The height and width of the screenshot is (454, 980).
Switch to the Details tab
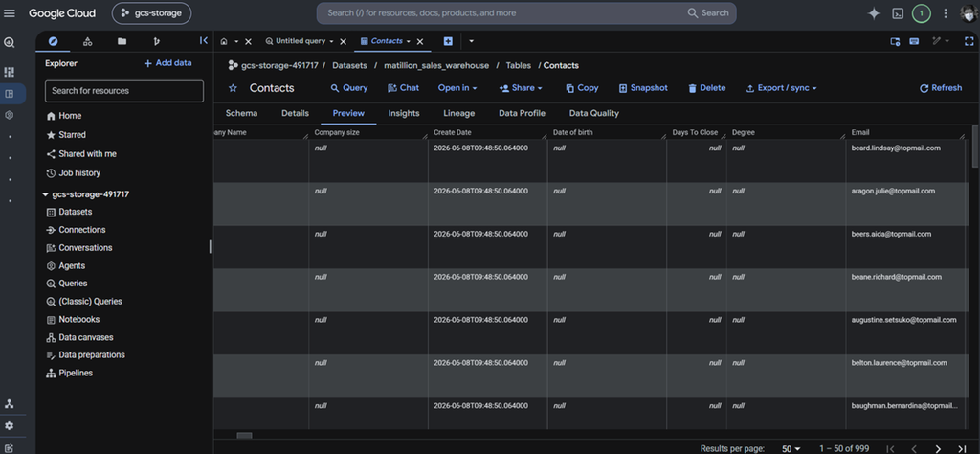tap(295, 113)
